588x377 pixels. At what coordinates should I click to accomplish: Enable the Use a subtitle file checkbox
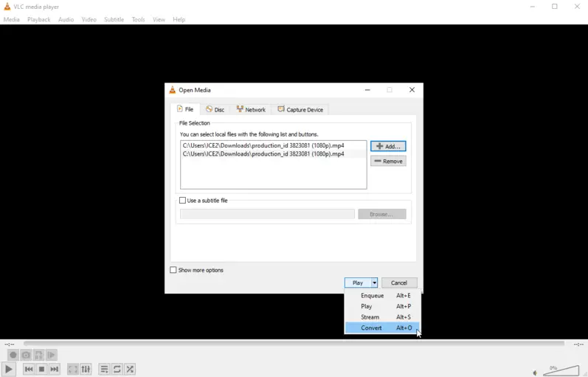183,201
